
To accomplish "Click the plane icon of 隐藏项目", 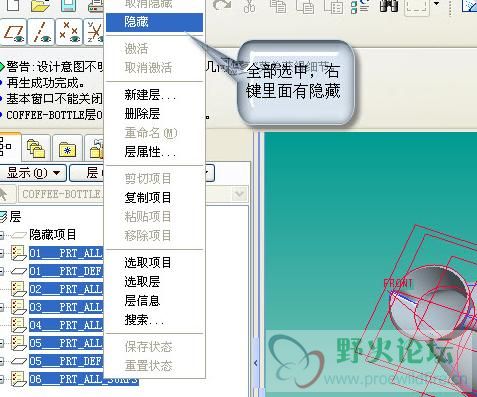I will coord(19,236).
